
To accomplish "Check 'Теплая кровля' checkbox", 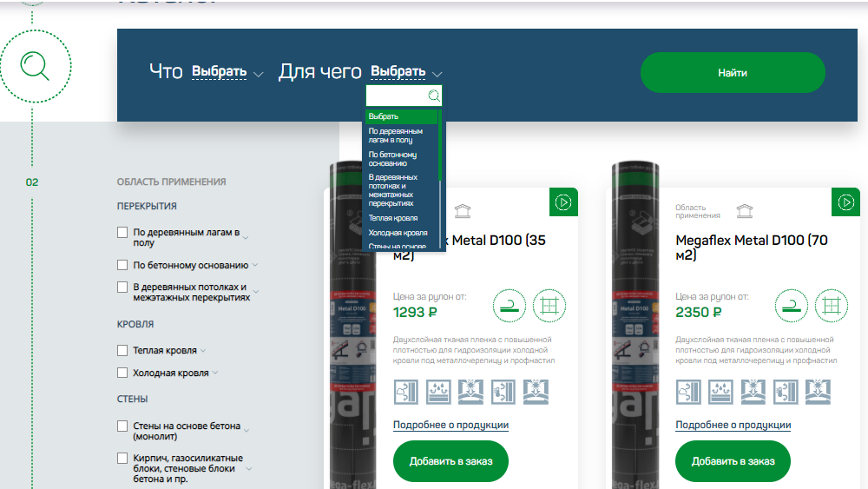I will pyautogui.click(x=122, y=351).
